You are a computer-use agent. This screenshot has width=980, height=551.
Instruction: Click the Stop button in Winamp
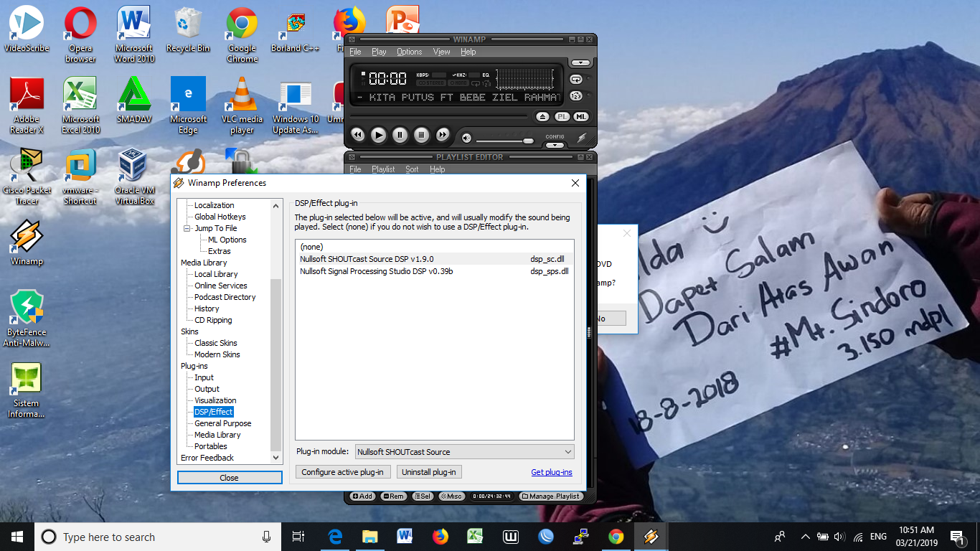[x=422, y=135]
